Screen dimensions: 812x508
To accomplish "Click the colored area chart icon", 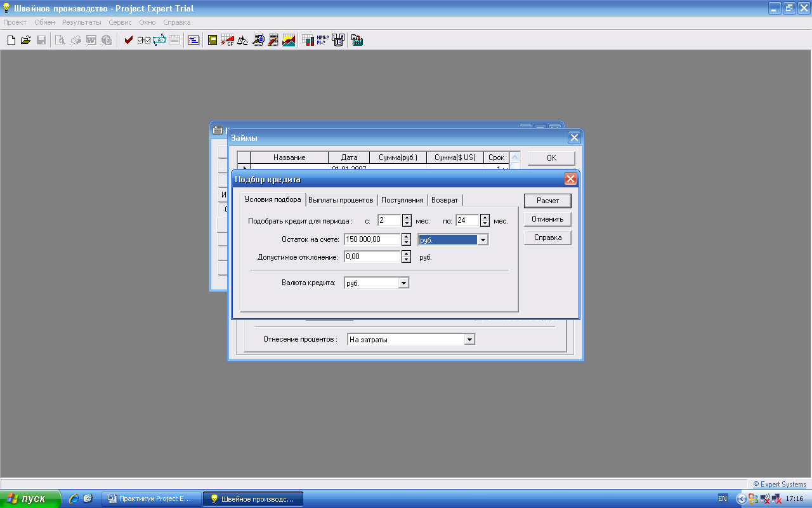I will [x=289, y=41].
